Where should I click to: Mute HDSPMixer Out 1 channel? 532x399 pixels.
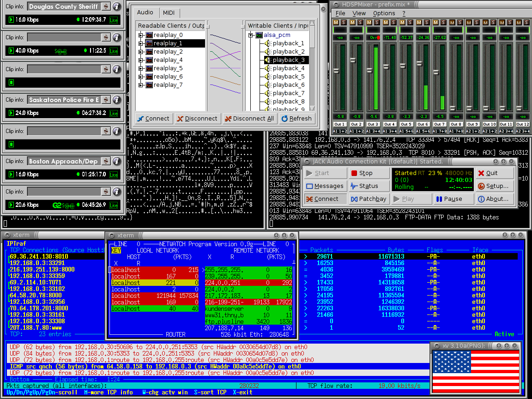click(336, 22)
